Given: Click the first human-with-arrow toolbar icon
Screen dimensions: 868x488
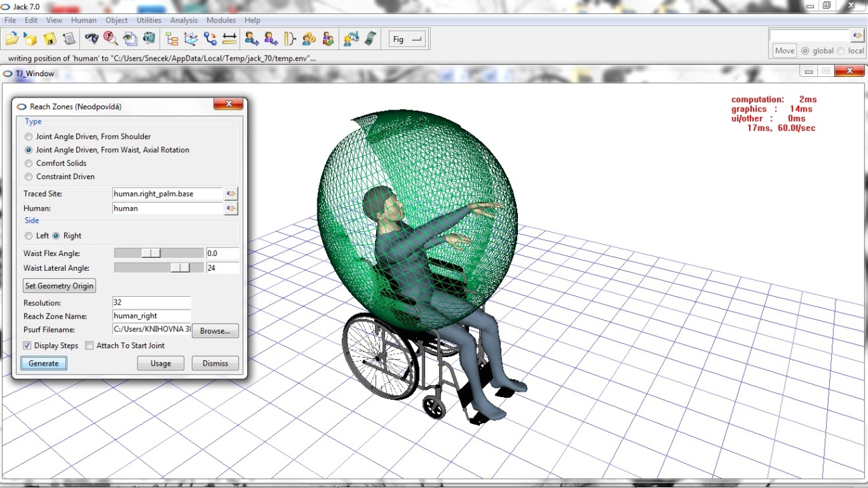Looking at the screenshot, I should tap(252, 39).
